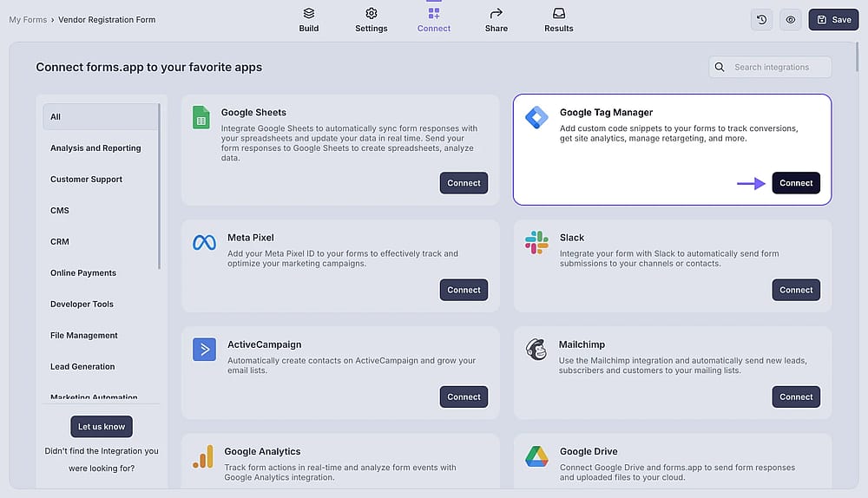Connect the Slack integration

click(x=796, y=290)
